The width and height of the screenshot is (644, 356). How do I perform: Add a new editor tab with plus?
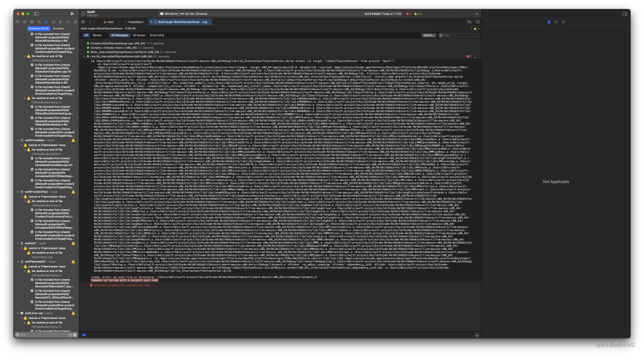(476, 14)
